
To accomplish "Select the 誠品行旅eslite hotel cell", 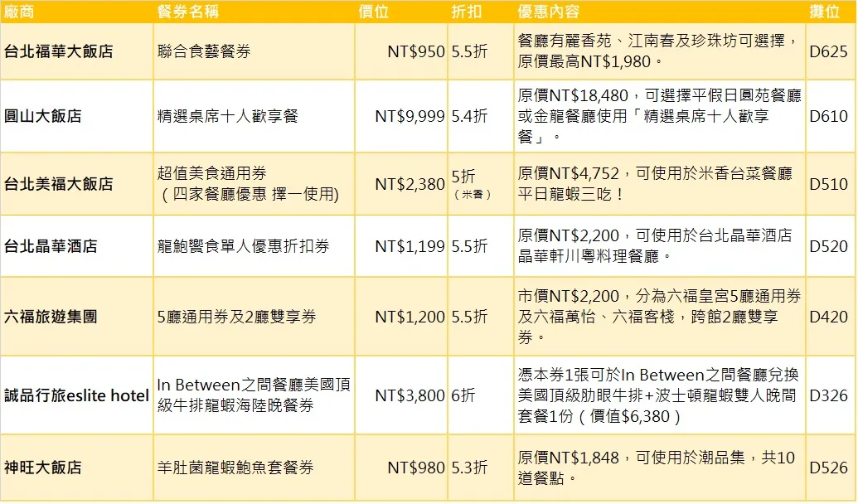I will point(76,395).
